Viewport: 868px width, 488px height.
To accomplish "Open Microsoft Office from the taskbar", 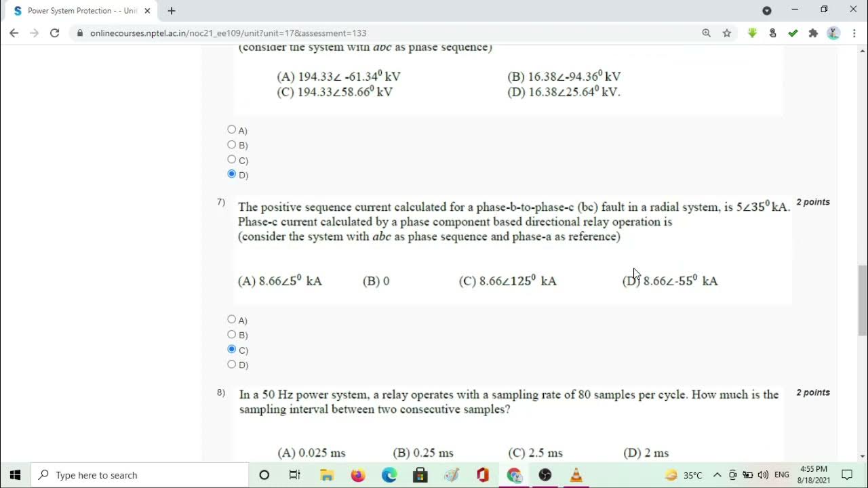I will (483, 475).
